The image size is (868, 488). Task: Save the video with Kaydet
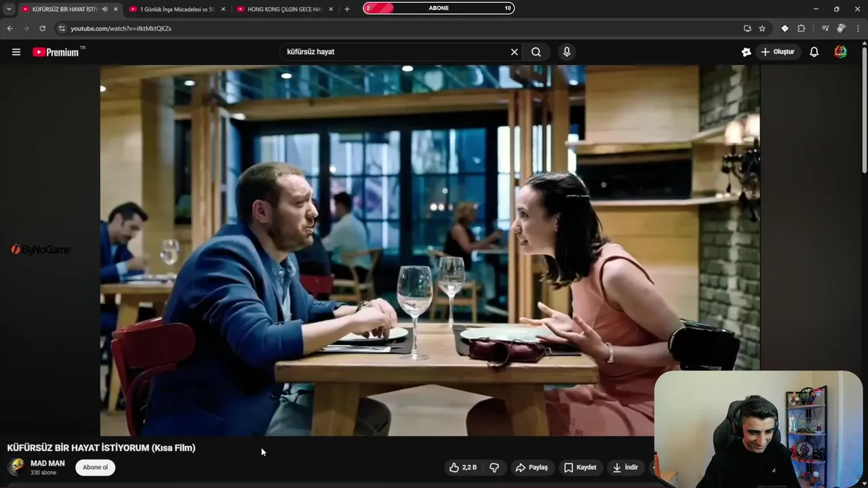click(x=580, y=467)
